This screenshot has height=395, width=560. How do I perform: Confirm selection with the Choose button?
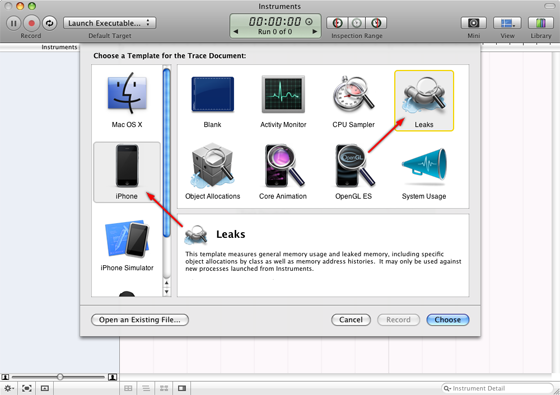click(448, 320)
